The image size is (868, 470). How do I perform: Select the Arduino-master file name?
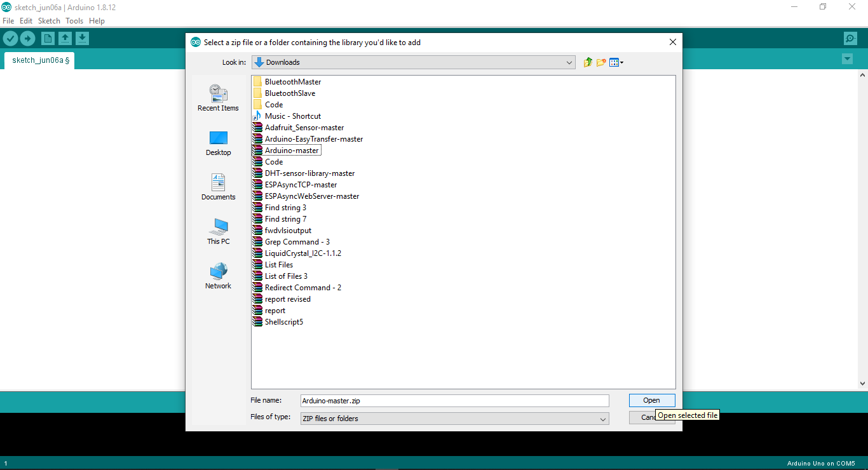click(292, 151)
